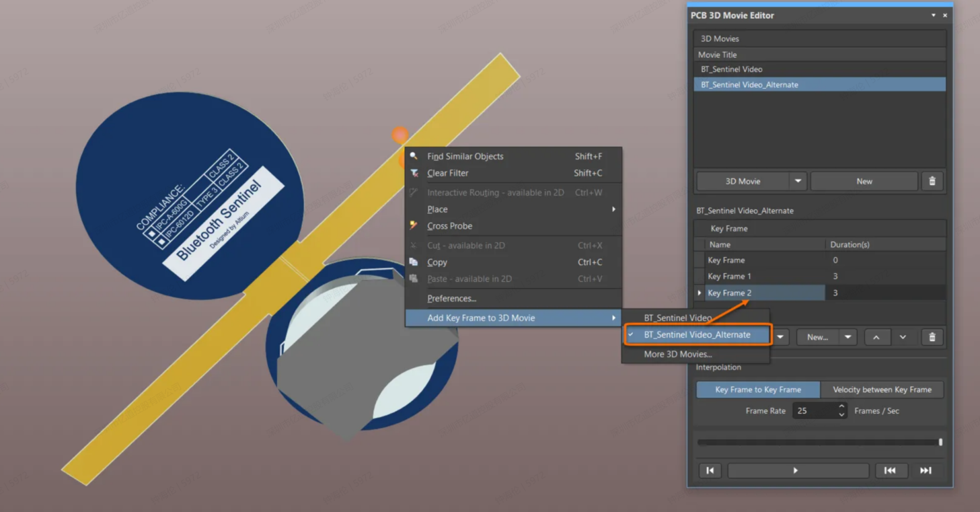Jump to the first frame of the movie
980x512 pixels.
point(710,470)
